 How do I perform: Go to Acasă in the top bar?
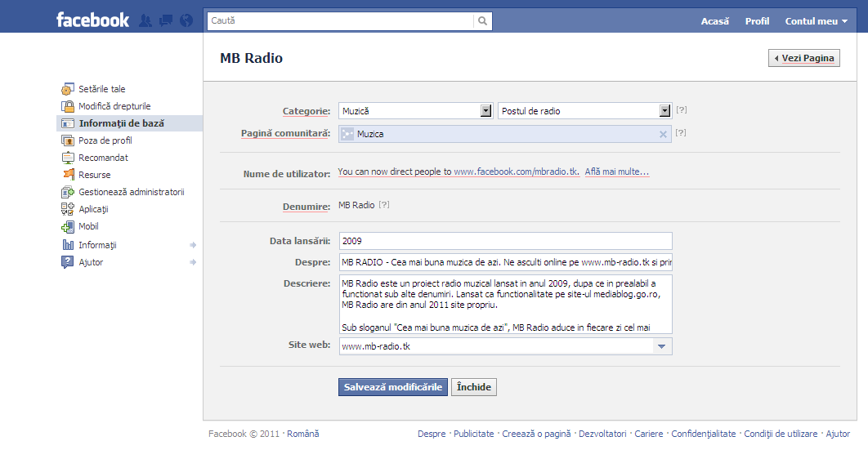pos(714,21)
